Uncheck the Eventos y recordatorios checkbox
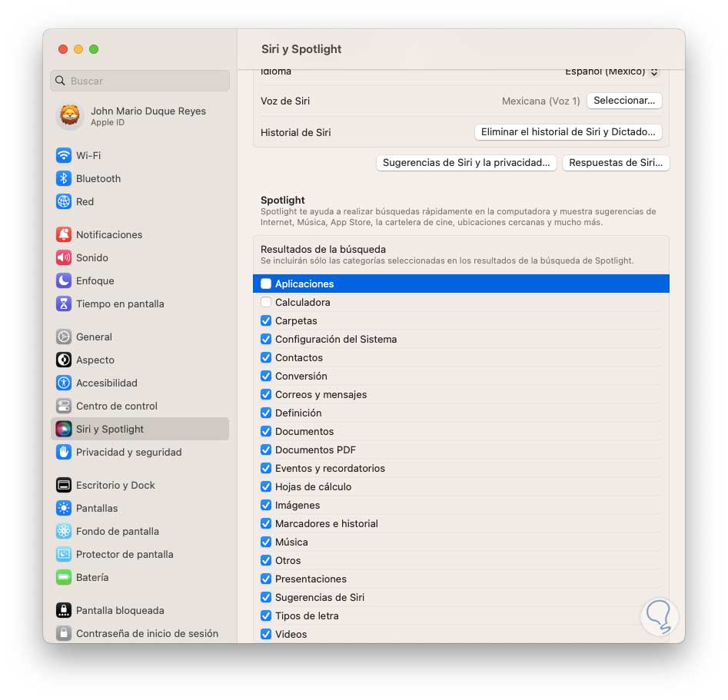Viewport: 728px width, 700px height. point(266,469)
